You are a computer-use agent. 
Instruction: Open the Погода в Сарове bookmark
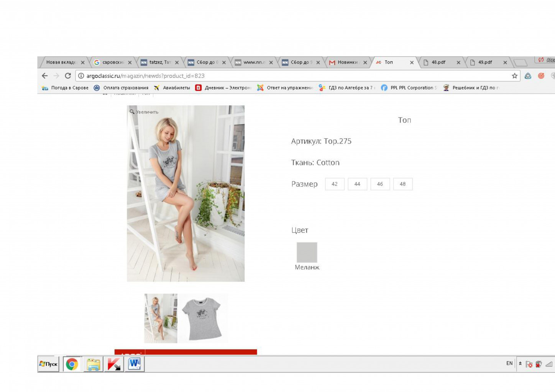coord(65,88)
